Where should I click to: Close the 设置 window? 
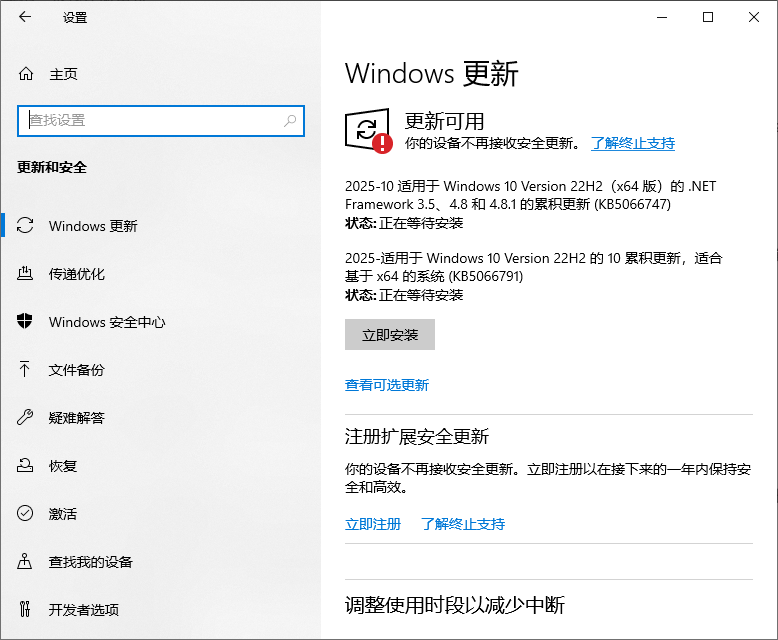pos(754,17)
